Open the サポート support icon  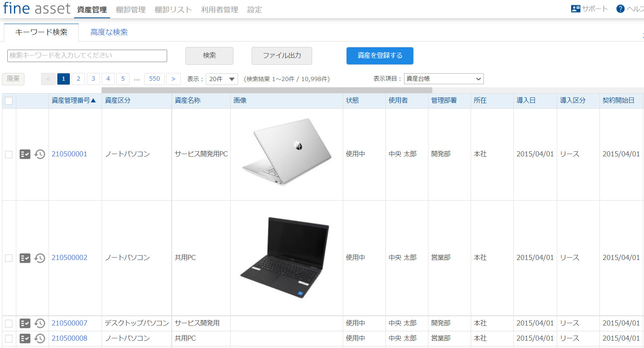575,9
